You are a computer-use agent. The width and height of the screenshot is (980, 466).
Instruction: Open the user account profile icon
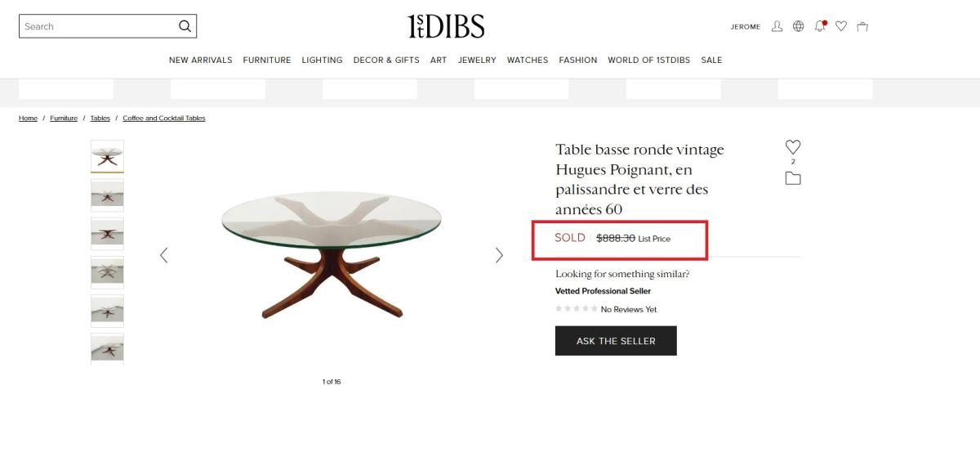point(777,26)
